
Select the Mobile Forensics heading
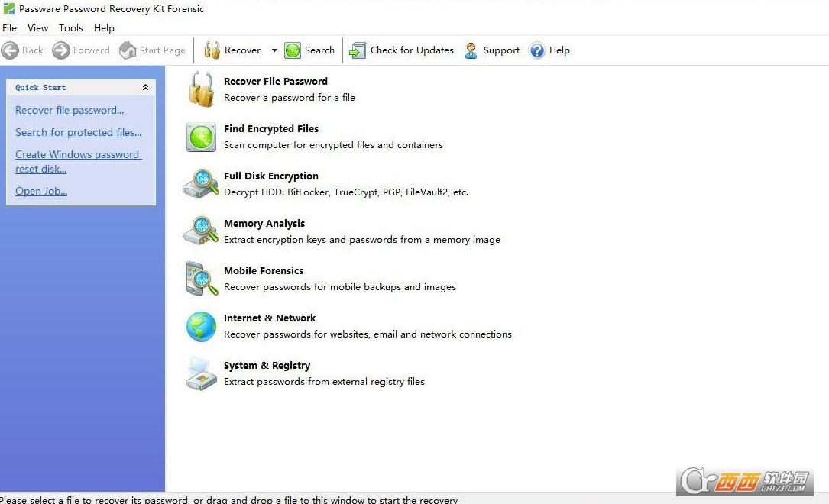(264, 270)
